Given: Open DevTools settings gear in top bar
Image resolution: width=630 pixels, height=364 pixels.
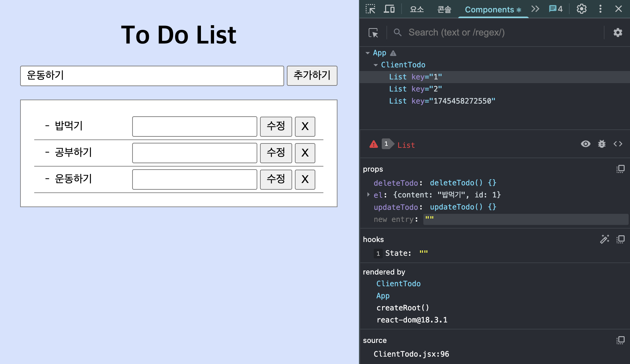Looking at the screenshot, I should (x=582, y=9).
